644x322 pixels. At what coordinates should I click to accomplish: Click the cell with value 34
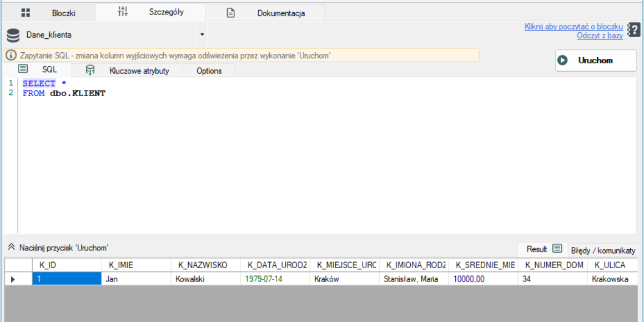(x=553, y=279)
